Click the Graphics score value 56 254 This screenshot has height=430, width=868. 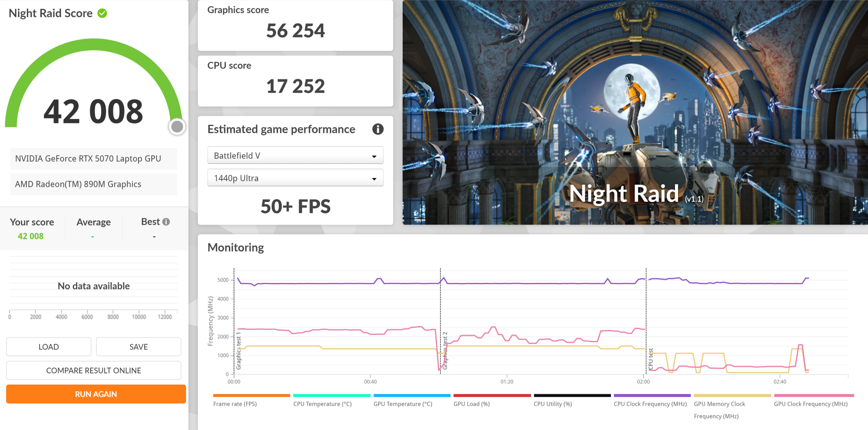point(295,31)
